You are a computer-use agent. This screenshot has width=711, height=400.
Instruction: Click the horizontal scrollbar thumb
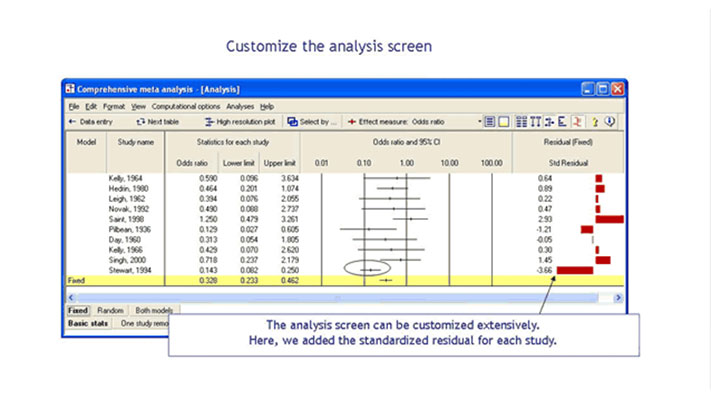pos(337,298)
